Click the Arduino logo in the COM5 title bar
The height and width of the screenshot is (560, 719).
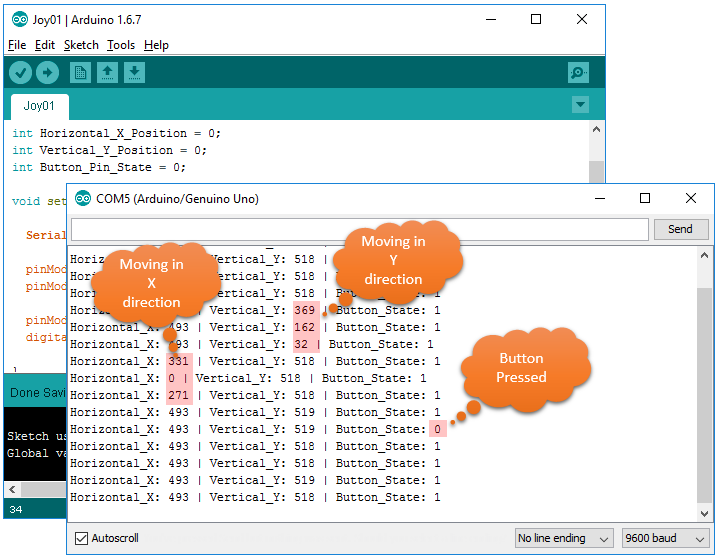pyautogui.click(x=83, y=199)
